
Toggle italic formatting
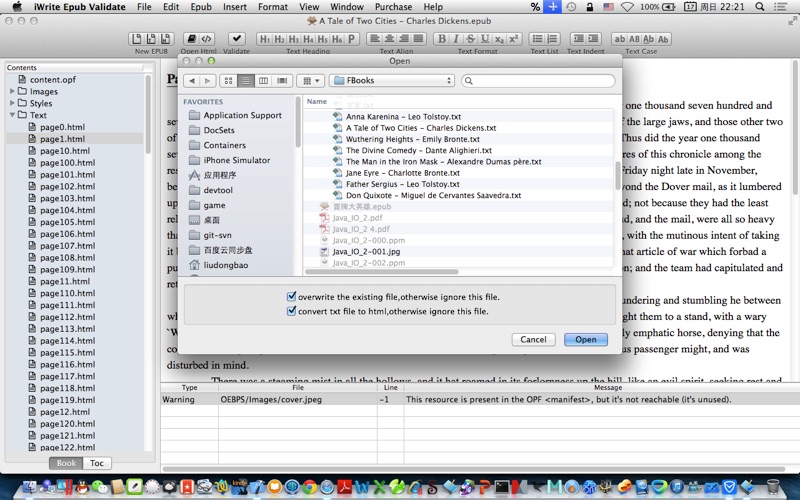click(456, 39)
